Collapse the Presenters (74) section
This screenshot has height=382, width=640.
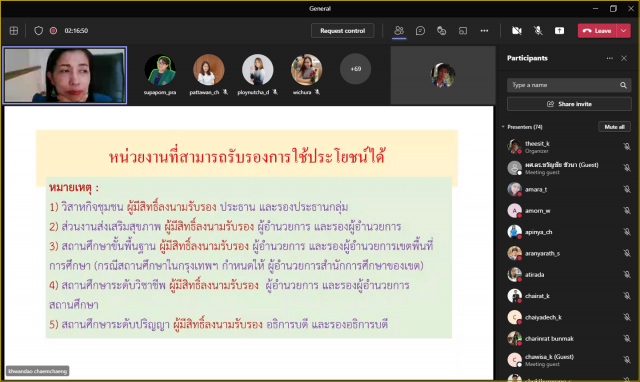[503, 127]
